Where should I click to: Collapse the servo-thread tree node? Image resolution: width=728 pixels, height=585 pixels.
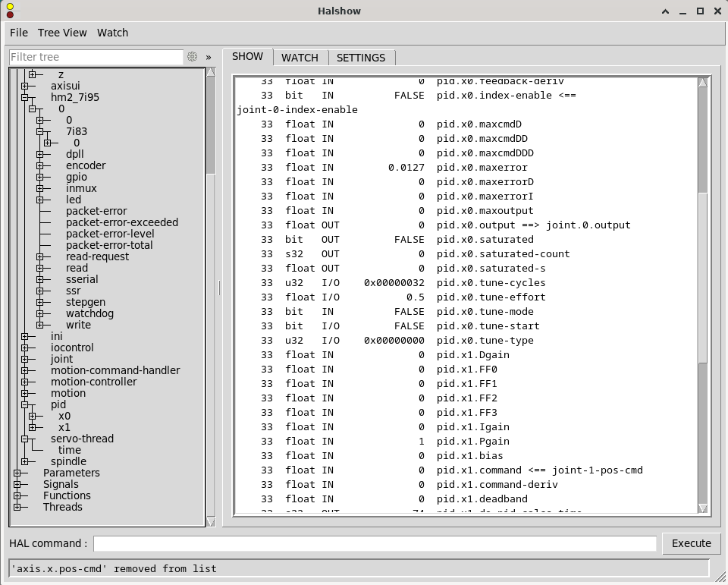(24, 439)
